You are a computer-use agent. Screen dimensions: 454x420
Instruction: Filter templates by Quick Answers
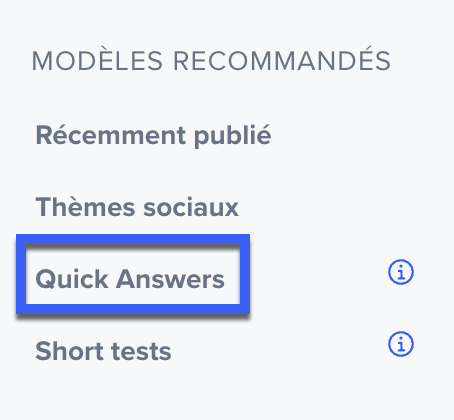130,279
